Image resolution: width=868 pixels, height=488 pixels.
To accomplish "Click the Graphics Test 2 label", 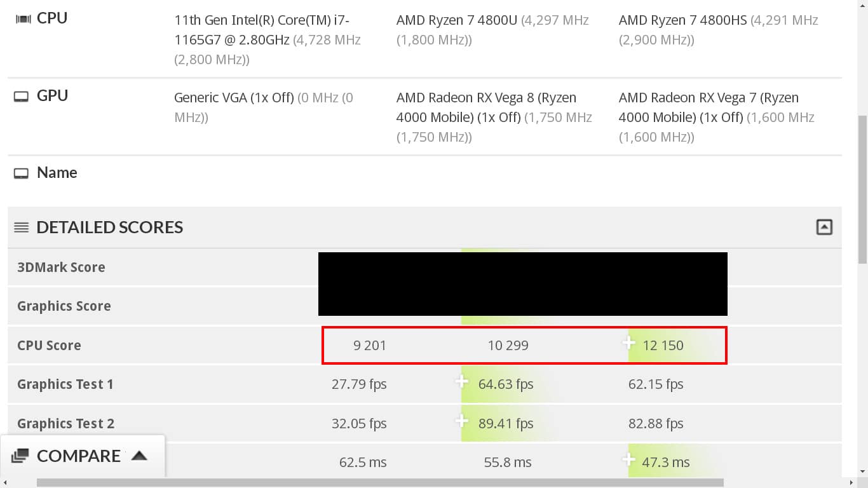I will click(x=66, y=424).
